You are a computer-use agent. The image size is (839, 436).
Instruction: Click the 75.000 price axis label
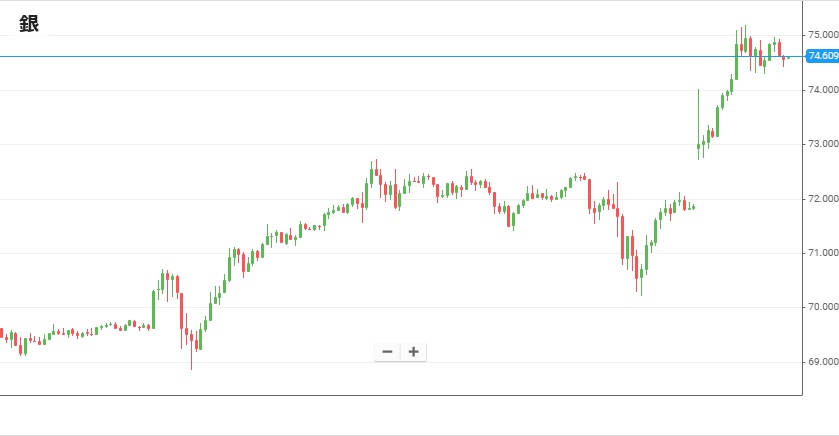point(822,35)
